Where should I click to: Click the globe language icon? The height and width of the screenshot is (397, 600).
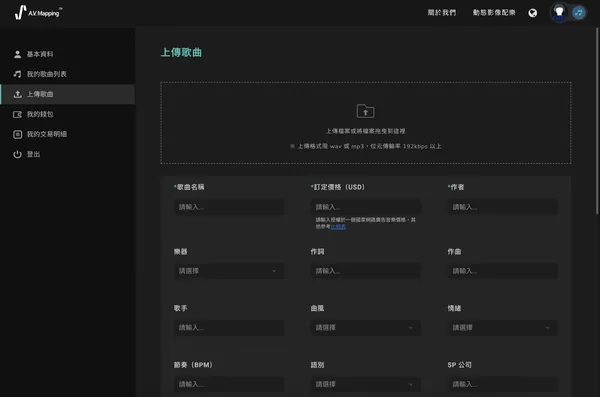pos(532,13)
